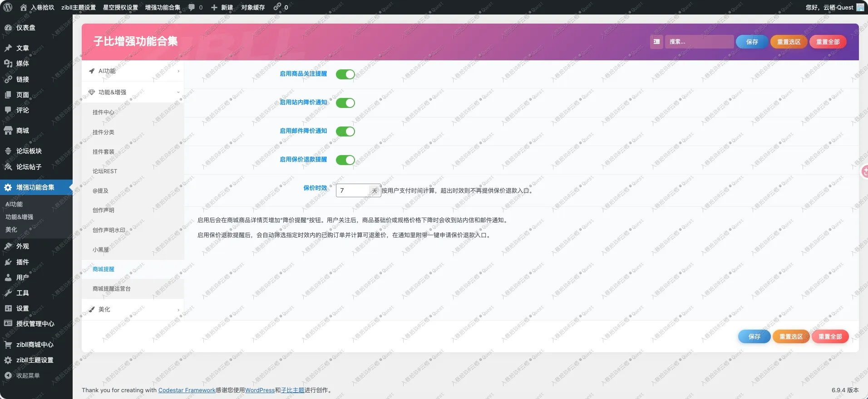Toggle 启用保价退款提醒 switch
Image resolution: width=868 pixels, height=399 pixels.
[345, 160]
